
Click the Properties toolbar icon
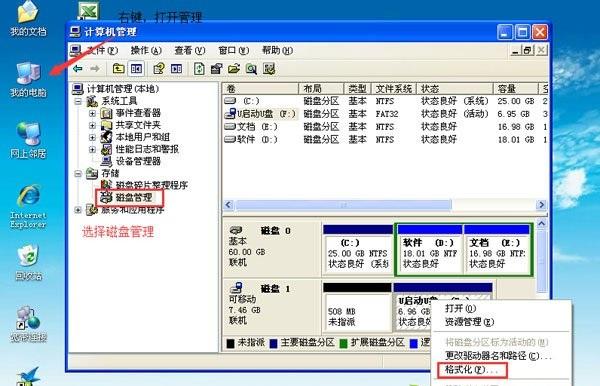[x=217, y=69]
